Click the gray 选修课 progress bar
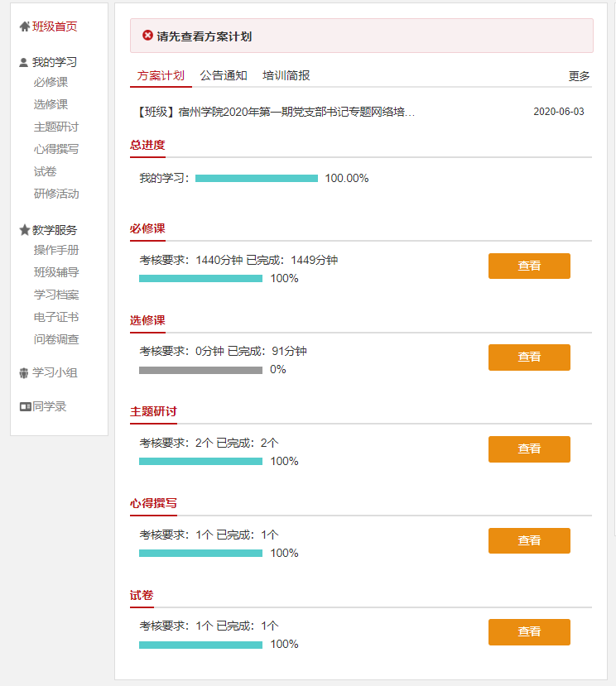Viewport: 616px width, 686px height. (x=200, y=370)
